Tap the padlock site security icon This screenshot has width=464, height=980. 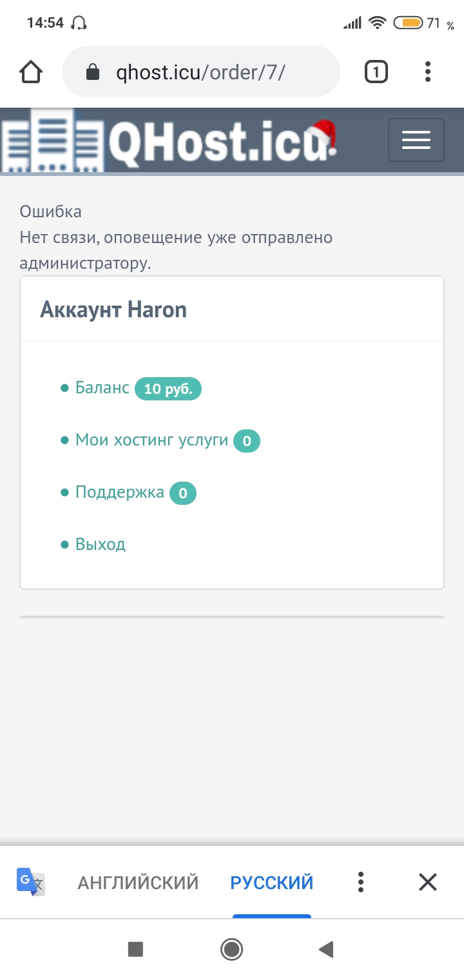tap(93, 72)
